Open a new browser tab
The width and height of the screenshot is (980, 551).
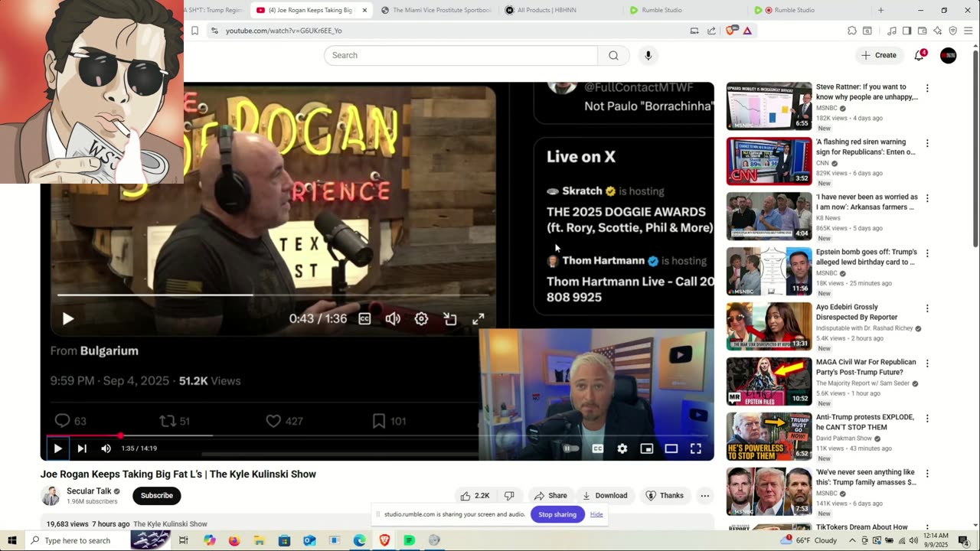point(880,10)
